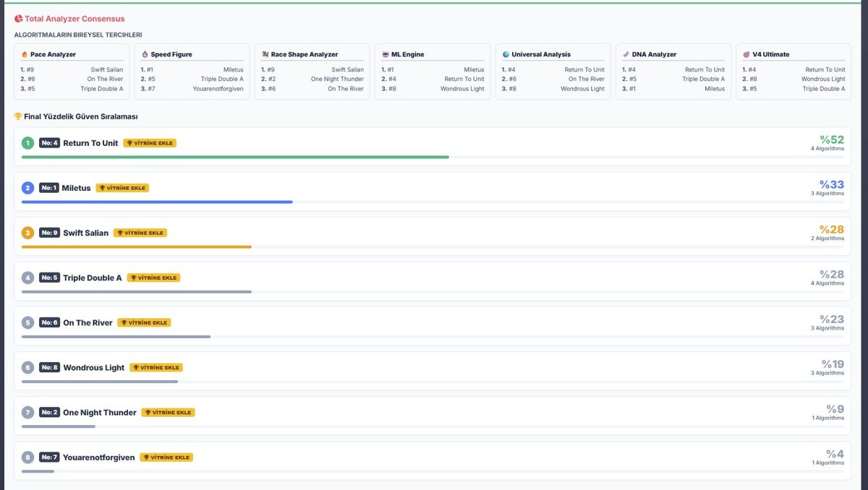868x490 pixels.
Task: Click the No: 2 badge for One Night Thunder
Action: 49,413
